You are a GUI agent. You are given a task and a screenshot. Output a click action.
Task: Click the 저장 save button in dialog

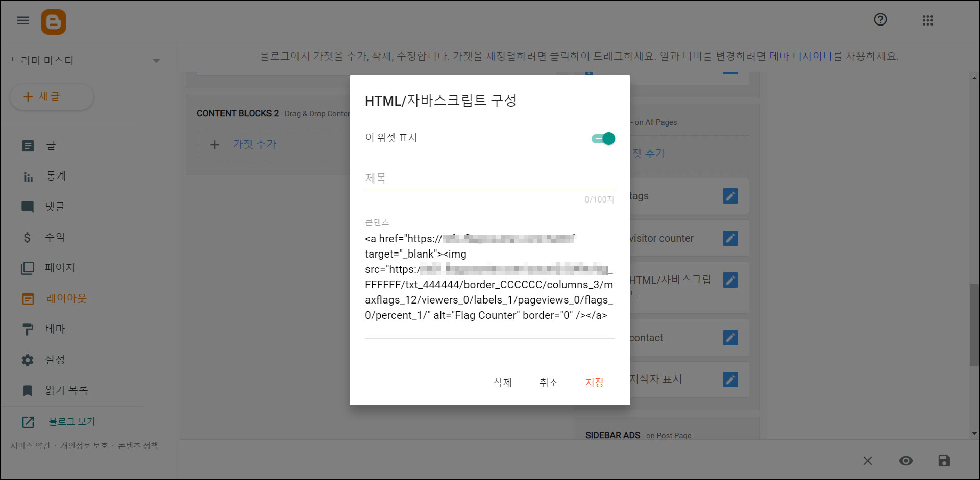(x=595, y=383)
